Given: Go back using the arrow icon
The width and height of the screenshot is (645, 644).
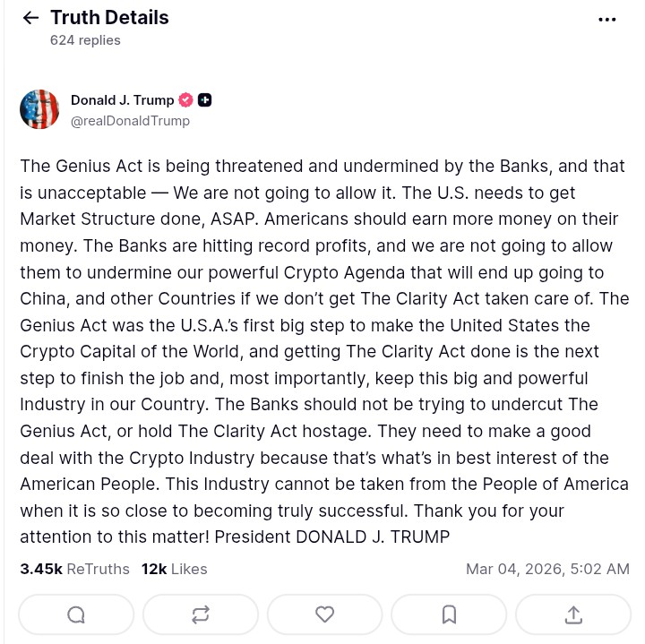Looking at the screenshot, I should [30, 18].
